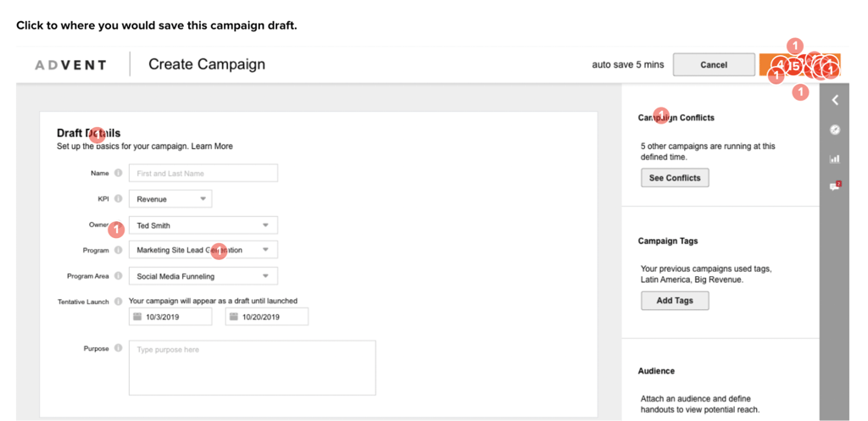Screen dimensions: 868x421
Task: Expand the KPI Revenue dropdown
Action: tap(170, 198)
